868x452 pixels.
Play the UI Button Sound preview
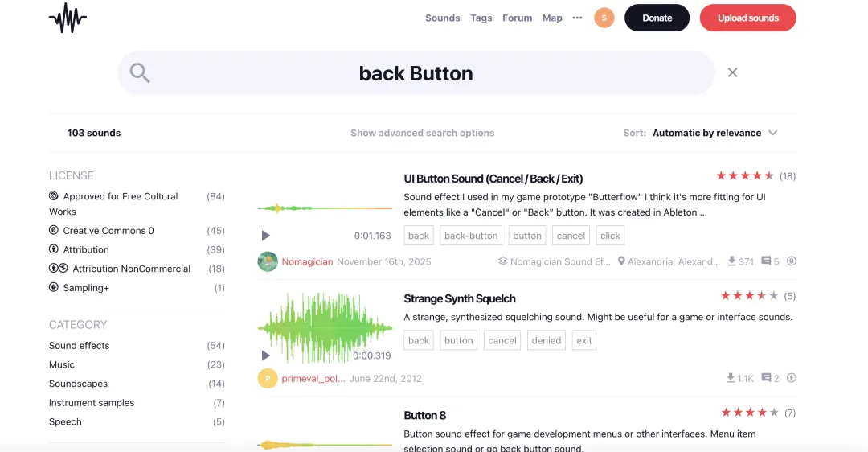click(266, 236)
